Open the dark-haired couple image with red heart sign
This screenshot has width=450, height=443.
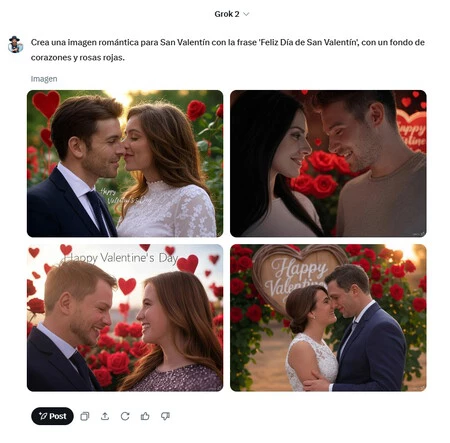328,163
